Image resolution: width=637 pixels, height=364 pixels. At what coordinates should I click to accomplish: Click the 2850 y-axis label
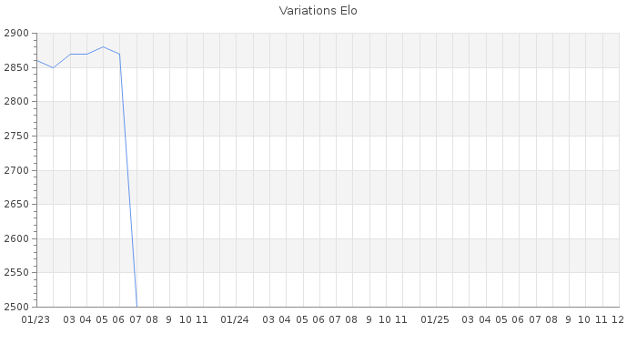[x=16, y=67]
